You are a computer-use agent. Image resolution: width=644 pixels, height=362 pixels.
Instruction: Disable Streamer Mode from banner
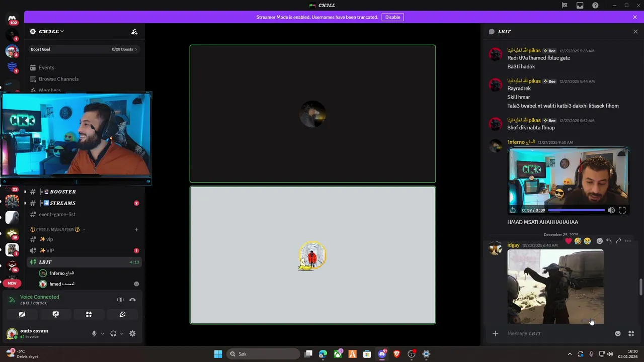[x=392, y=17]
